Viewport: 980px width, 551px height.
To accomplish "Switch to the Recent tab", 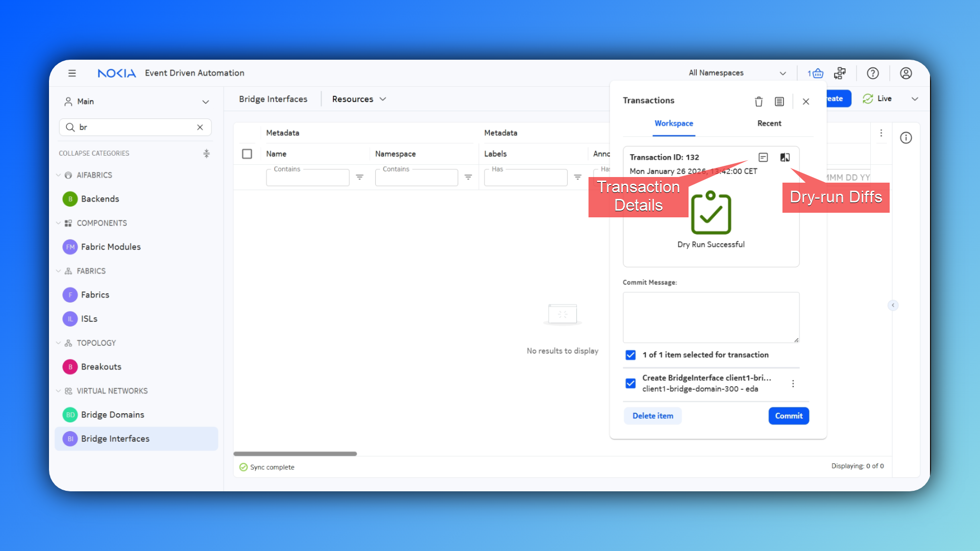I will click(x=769, y=123).
